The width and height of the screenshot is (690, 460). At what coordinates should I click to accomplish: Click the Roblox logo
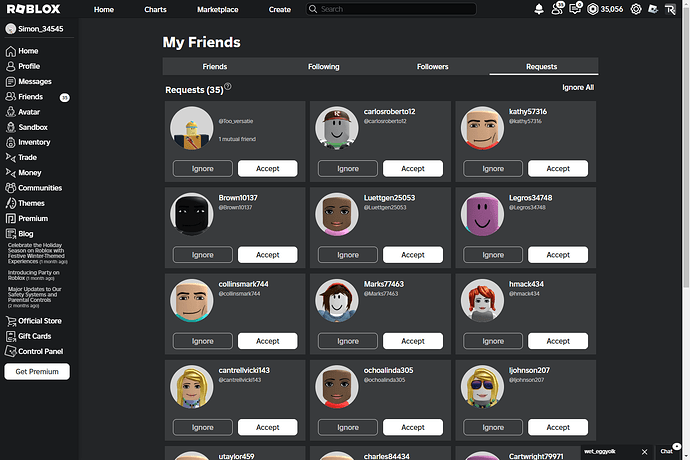coord(33,9)
